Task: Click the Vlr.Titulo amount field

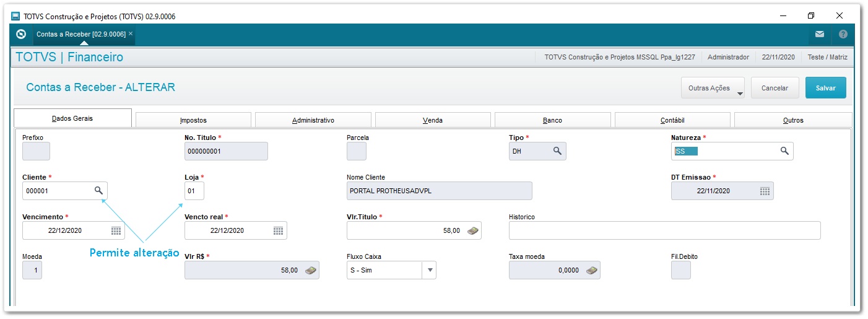Action: click(414, 230)
